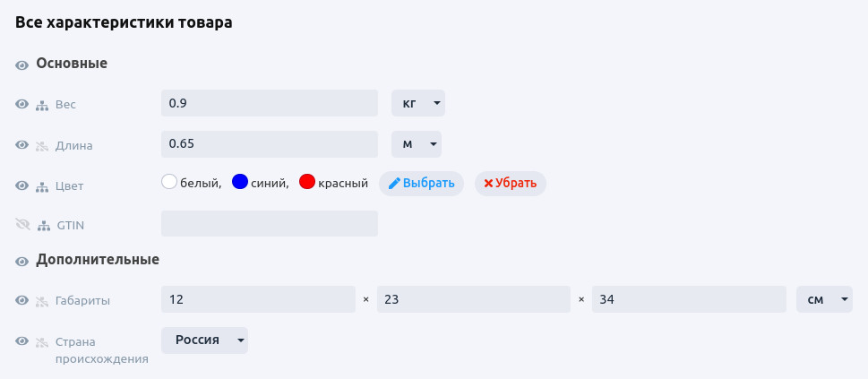Expand the см dimensions unit dropdown
Screen dimensions: 868x379
(824, 299)
